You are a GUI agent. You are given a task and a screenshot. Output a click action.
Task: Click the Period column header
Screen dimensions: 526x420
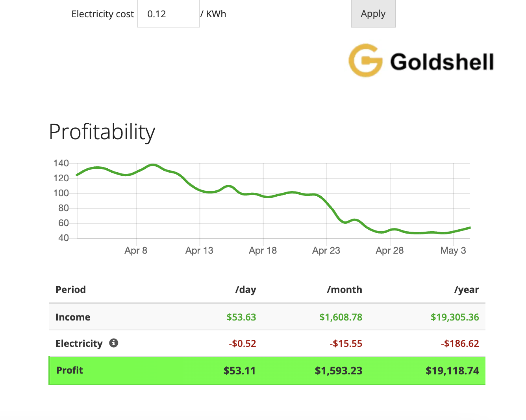(70, 290)
